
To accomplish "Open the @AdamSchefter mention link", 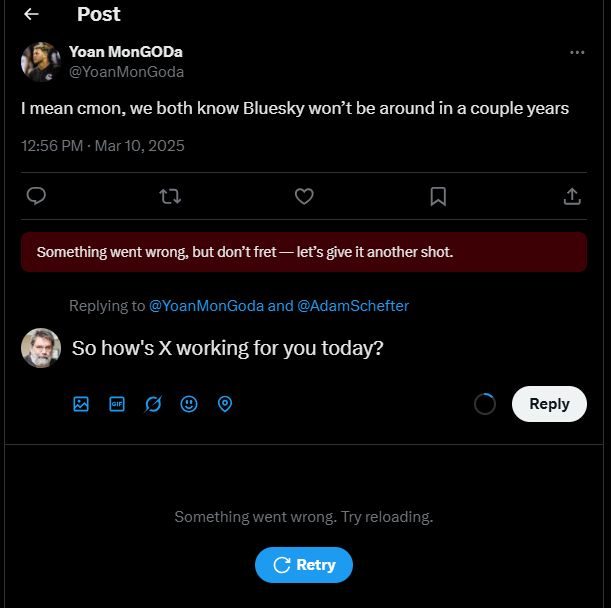I will 353,306.
